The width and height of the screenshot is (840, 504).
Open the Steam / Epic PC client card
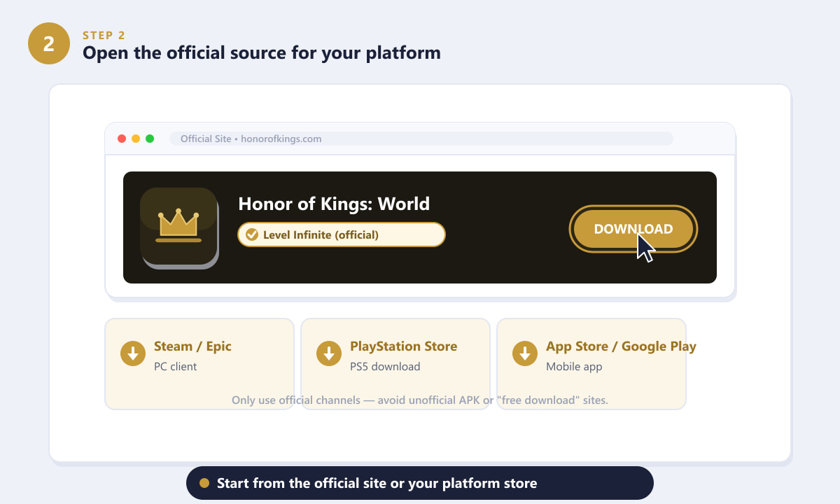point(199,364)
